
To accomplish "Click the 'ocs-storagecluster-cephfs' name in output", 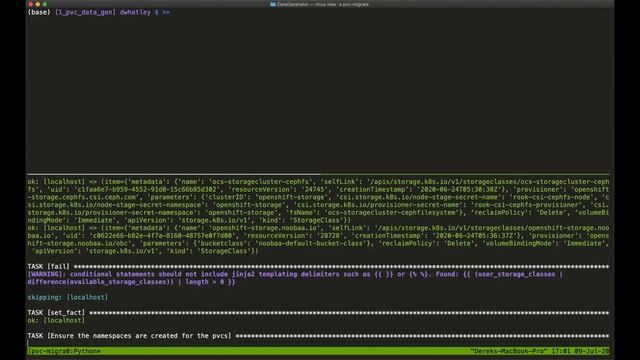I will (x=260, y=182).
